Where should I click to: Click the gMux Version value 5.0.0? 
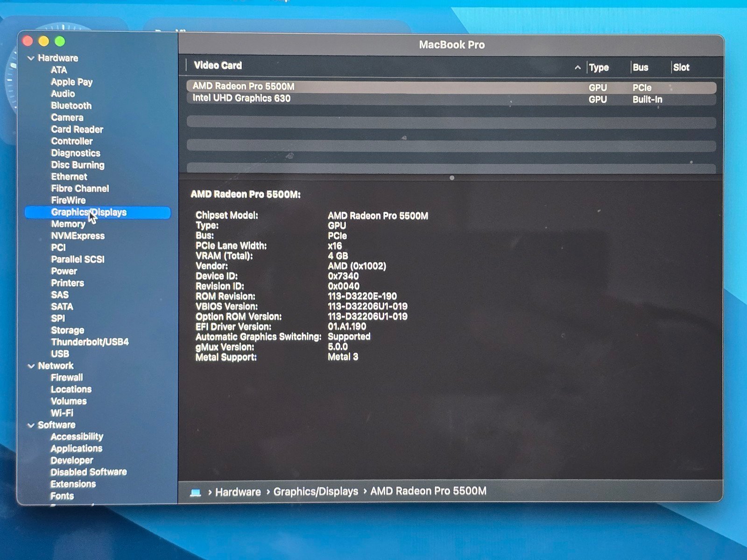338,347
